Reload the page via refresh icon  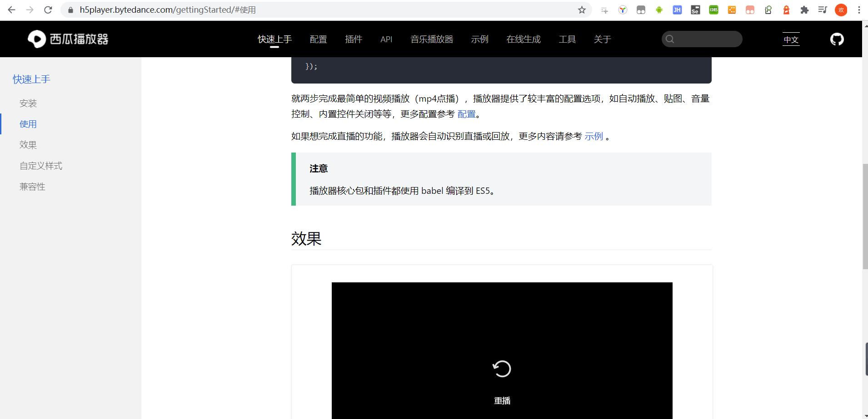point(48,10)
